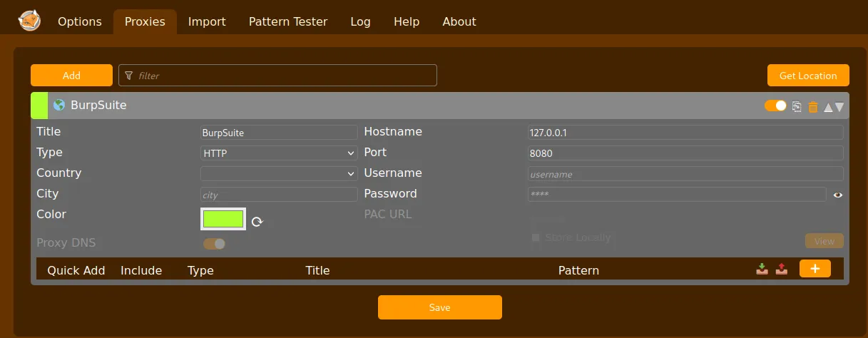Switch to the Pattern Tester tab
This screenshot has height=338, width=868.
pos(287,21)
